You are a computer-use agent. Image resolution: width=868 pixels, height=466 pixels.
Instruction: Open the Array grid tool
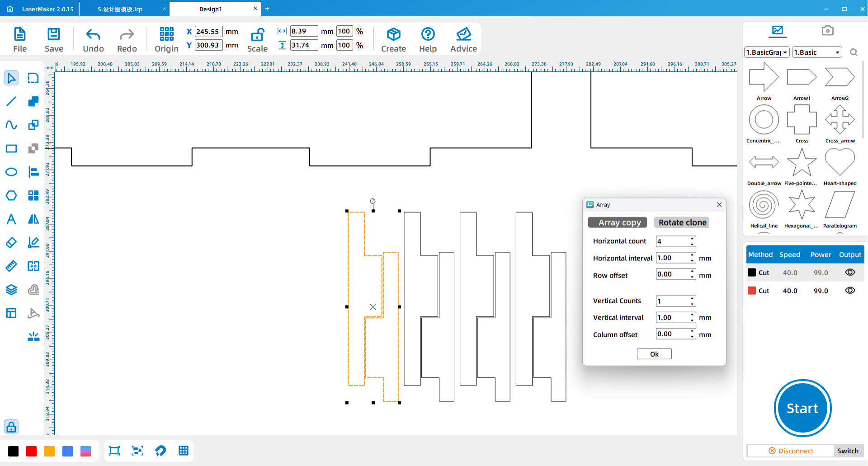point(33,195)
